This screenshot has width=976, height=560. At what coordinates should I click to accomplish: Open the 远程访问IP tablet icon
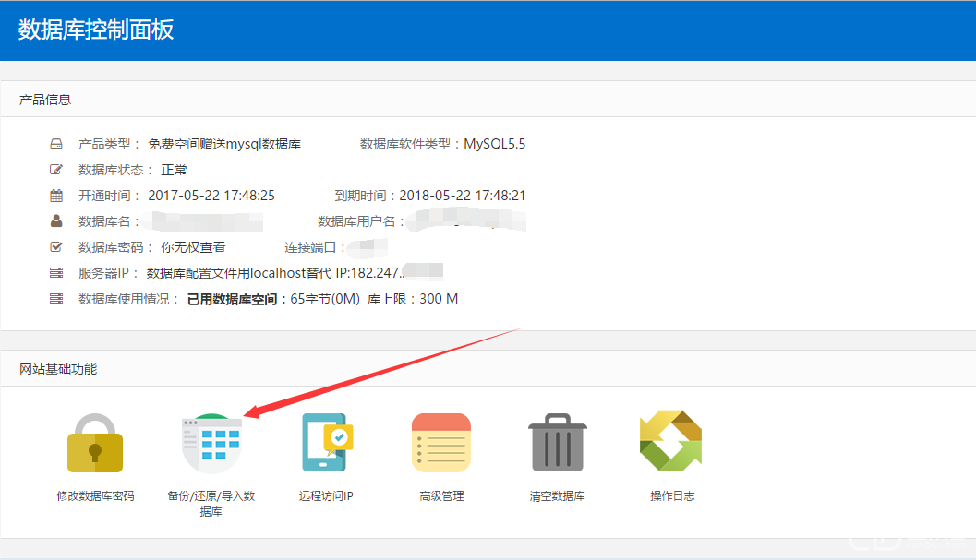[x=327, y=443]
